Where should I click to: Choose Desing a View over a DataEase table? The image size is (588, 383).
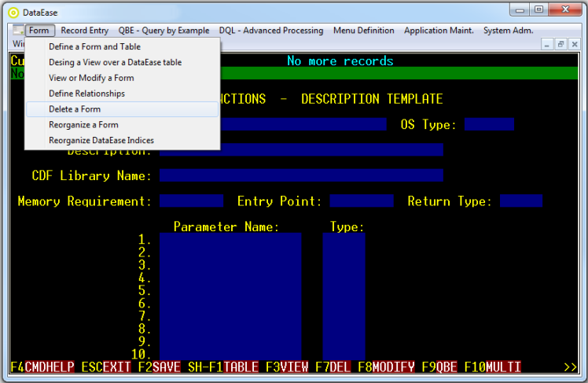click(x=123, y=62)
